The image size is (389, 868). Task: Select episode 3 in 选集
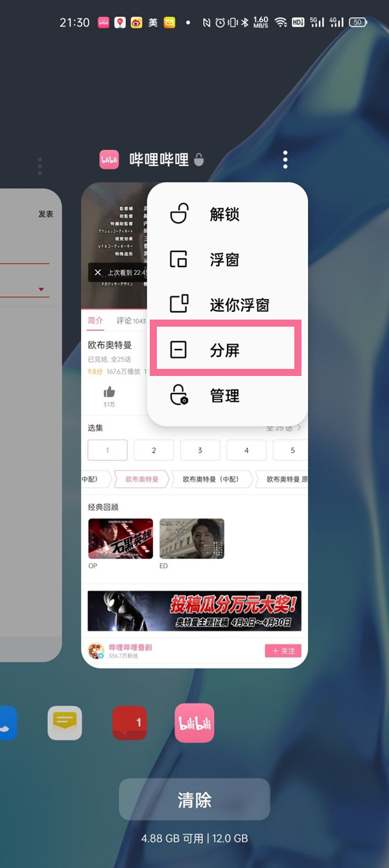click(x=200, y=450)
